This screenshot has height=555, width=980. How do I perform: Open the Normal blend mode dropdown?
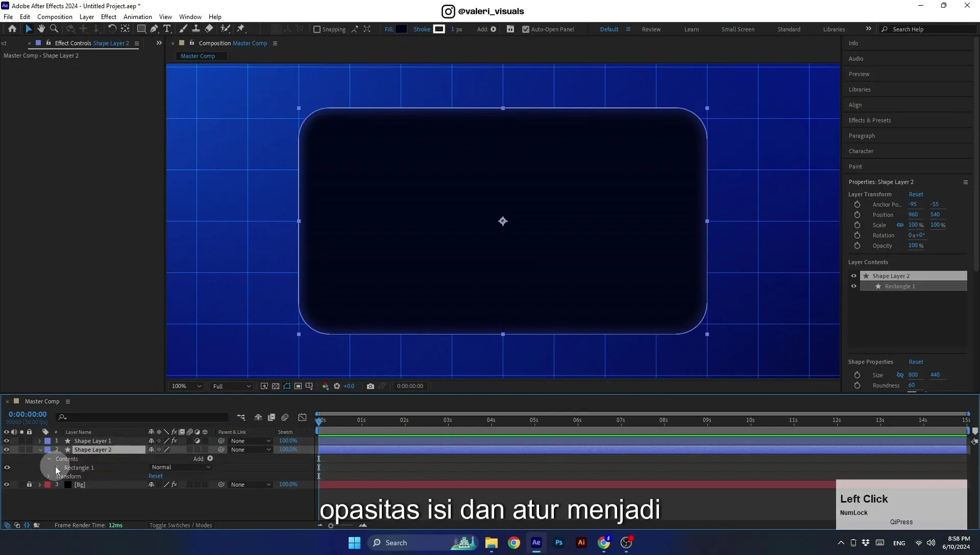click(x=181, y=467)
